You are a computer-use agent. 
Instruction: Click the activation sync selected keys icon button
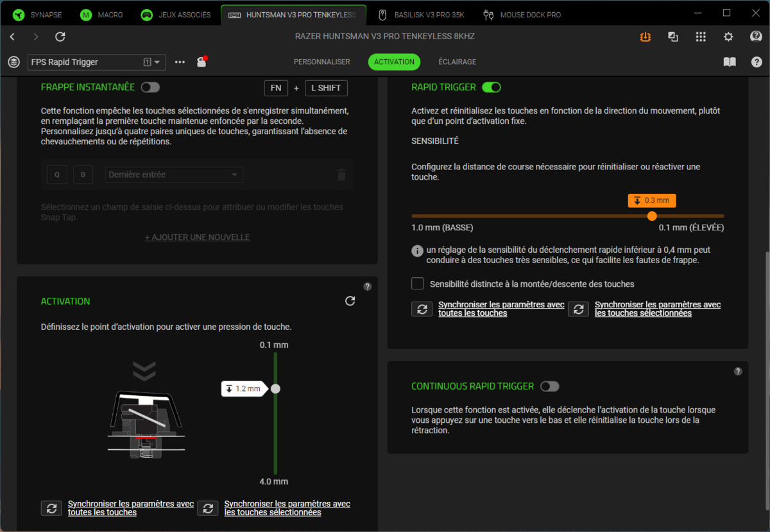click(207, 508)
